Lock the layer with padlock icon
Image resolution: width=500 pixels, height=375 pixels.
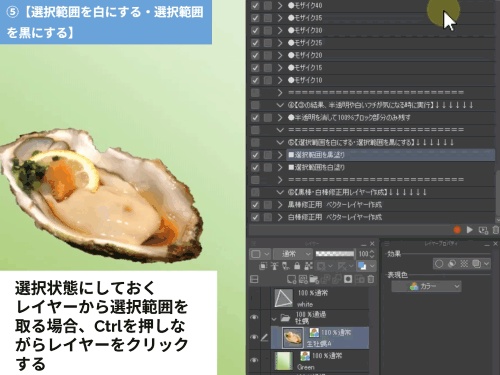point(297,266)
